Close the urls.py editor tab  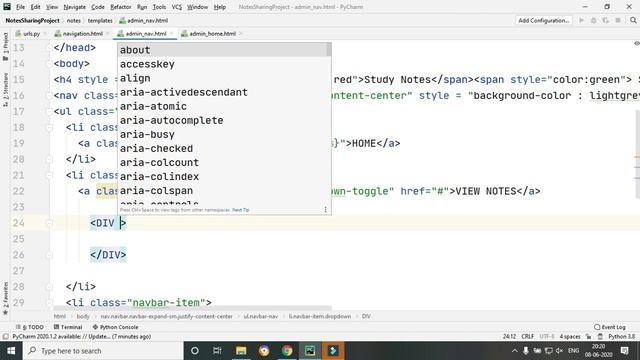(x=45, y=33)
